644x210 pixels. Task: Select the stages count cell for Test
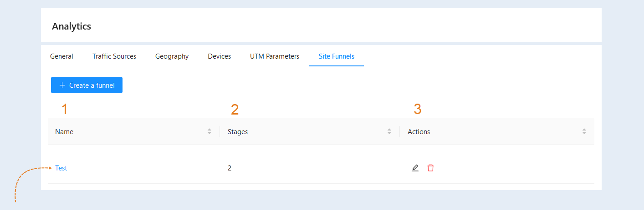pyautogui.click(x=230, y=168)
